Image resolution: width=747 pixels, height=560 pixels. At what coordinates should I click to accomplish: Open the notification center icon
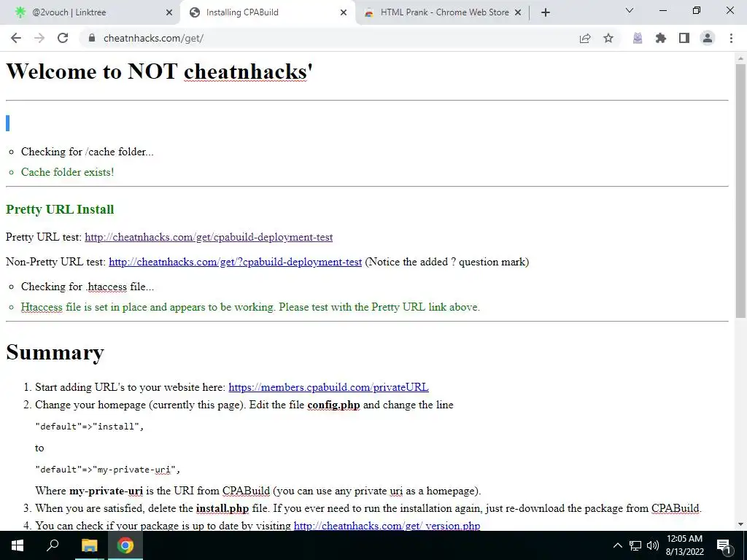(x=724, y=545)
